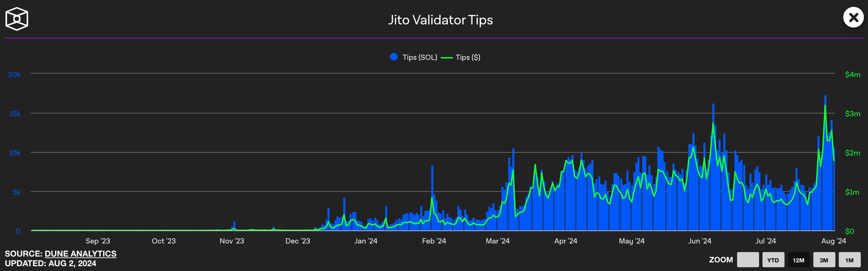Screen dimensions: 868x271
Task: Set zoom to 3M
Action: click(824, 260)
